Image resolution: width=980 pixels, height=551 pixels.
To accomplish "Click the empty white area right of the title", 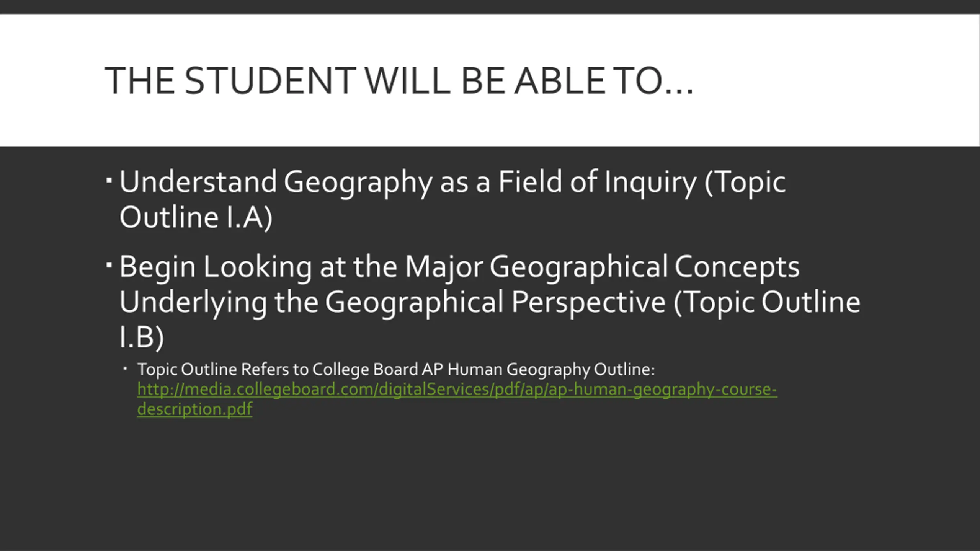I will tap(842, 81).
